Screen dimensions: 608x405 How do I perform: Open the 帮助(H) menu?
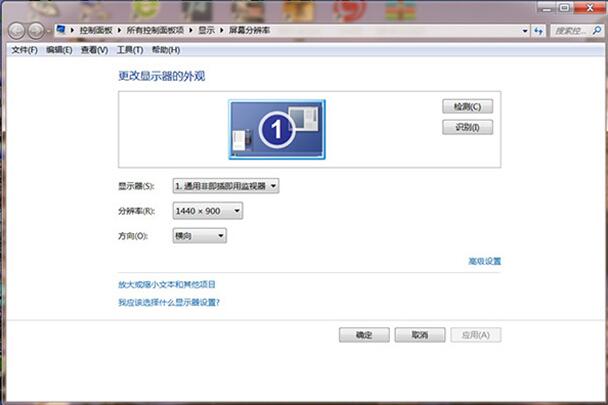166,50
